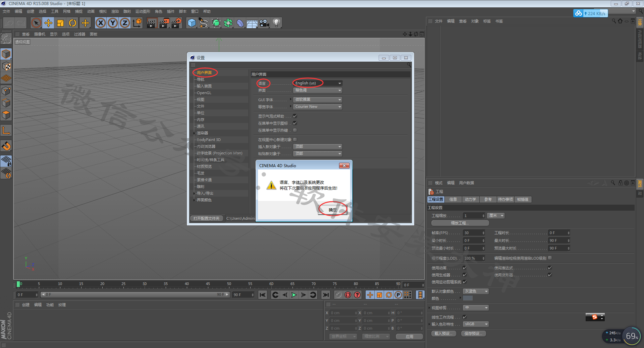Open the sRGB input color profile dropdown
644x348 pixels.
[476, 324]
